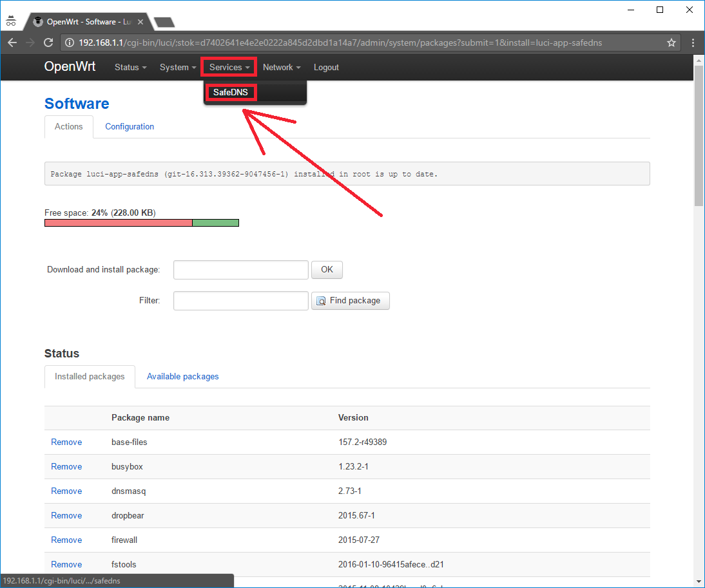The width and height of the screenshot is (705, 588).
Task: Remove the dnsmasq package
Action: point(66,491)
